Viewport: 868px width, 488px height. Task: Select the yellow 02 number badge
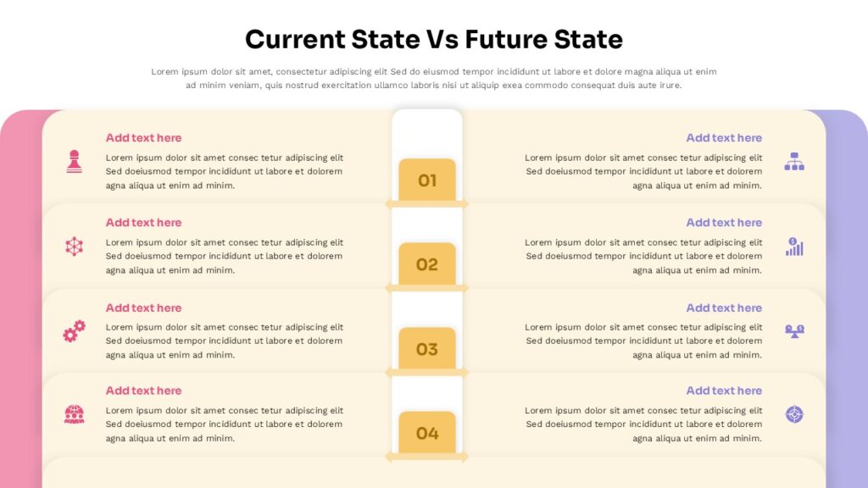click(x=427, y=264)
